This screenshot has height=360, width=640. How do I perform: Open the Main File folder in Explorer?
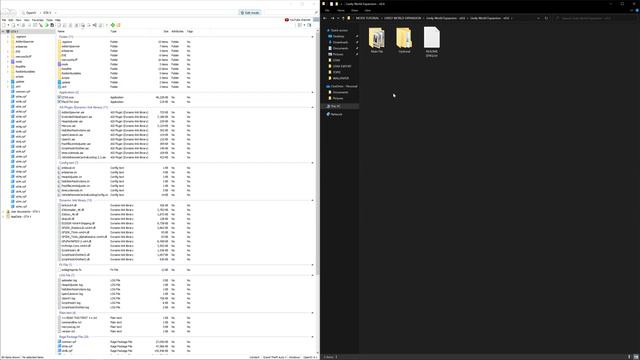coord(376,40)
